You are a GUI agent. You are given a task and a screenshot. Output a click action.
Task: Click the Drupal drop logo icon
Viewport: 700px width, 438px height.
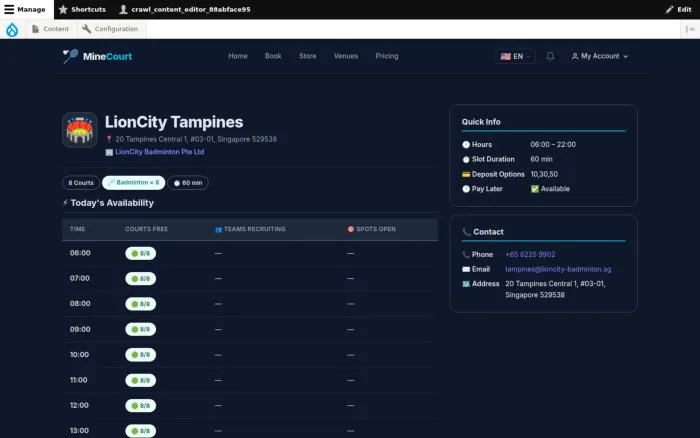point(12,29)
